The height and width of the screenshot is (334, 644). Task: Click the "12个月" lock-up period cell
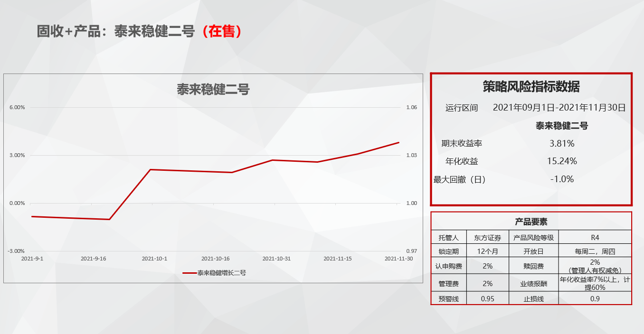point(487,251)
